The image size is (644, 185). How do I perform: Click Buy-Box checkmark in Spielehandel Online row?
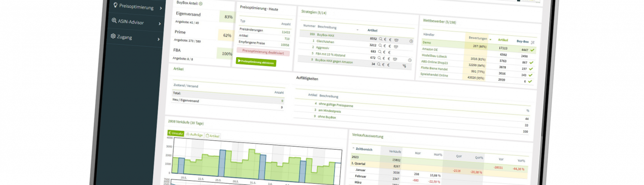[530, 81]
